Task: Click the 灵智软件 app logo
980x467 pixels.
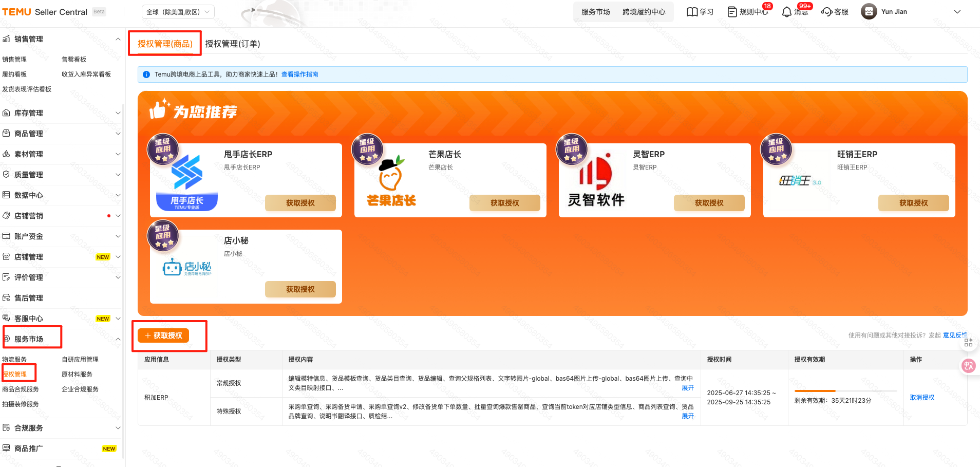Action: point(596,181)
